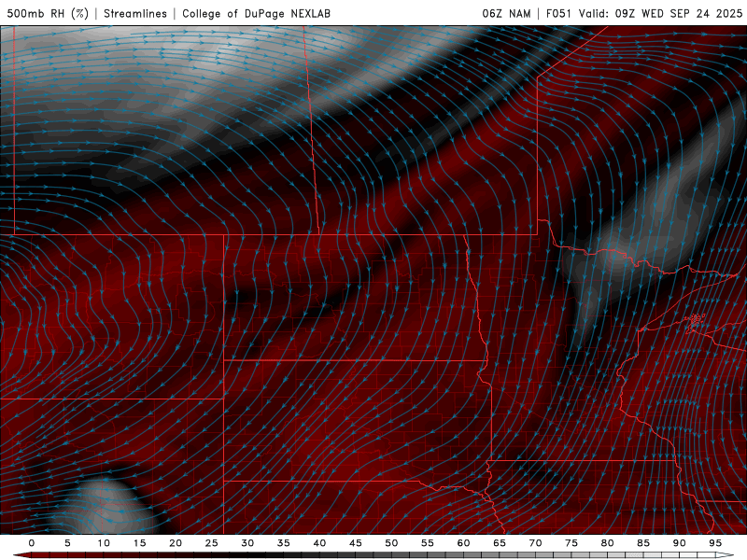Click the "Valid: 09Z WED SEP 24 2025" text
This screenshot has width=747, height=560.
660,13
